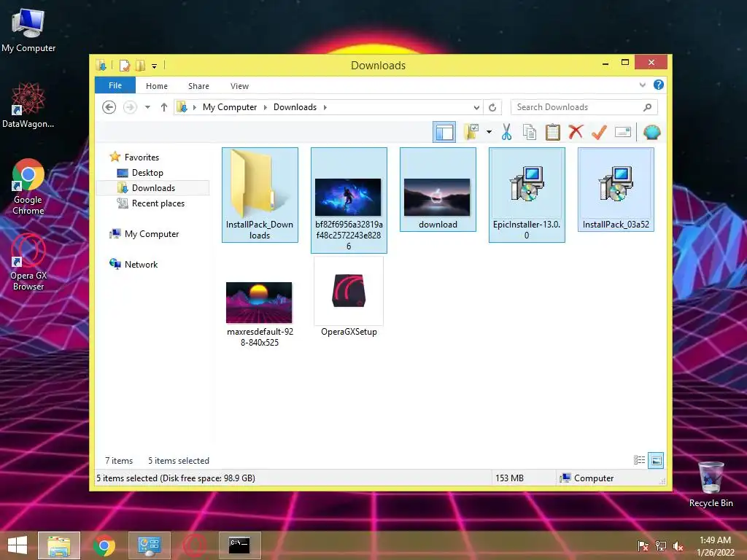The height and width of the screenshot is (560, 747).
Task: Open Customize Quick Access Toolbar dropdown
Action: pyautogui.click(x=155, y=66)
